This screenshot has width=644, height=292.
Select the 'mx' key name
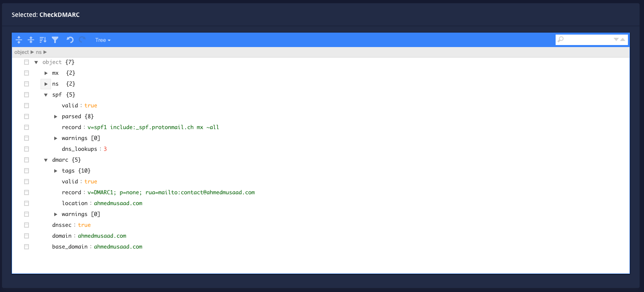coord(55,73)
